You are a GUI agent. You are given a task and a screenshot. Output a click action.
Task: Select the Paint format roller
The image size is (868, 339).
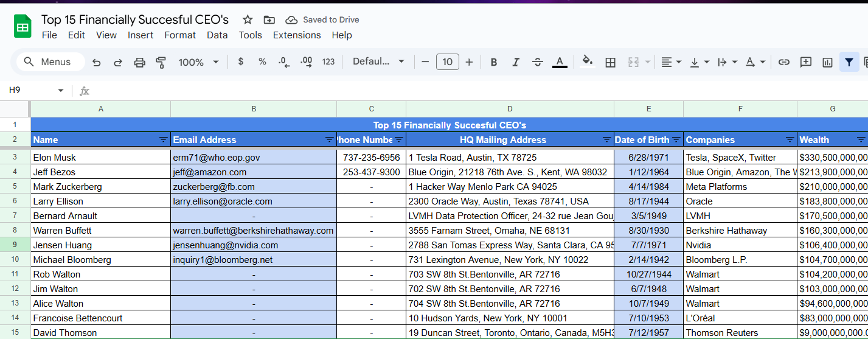[x=161, y=62]
